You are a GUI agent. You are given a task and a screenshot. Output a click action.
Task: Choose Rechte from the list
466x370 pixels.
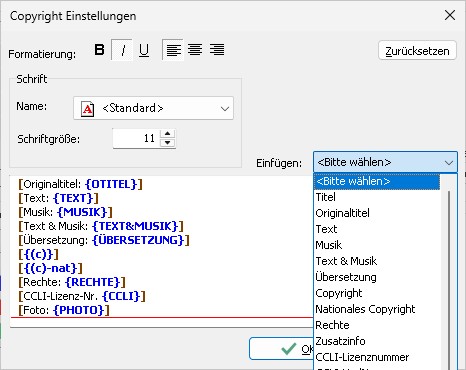tap(377, 325)
